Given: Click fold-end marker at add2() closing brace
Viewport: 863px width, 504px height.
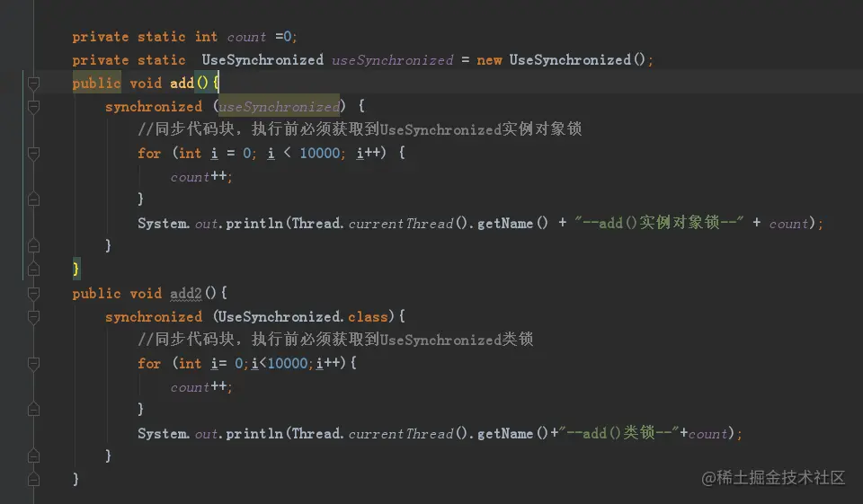Looking at the screenshot, I should [33, 479].
